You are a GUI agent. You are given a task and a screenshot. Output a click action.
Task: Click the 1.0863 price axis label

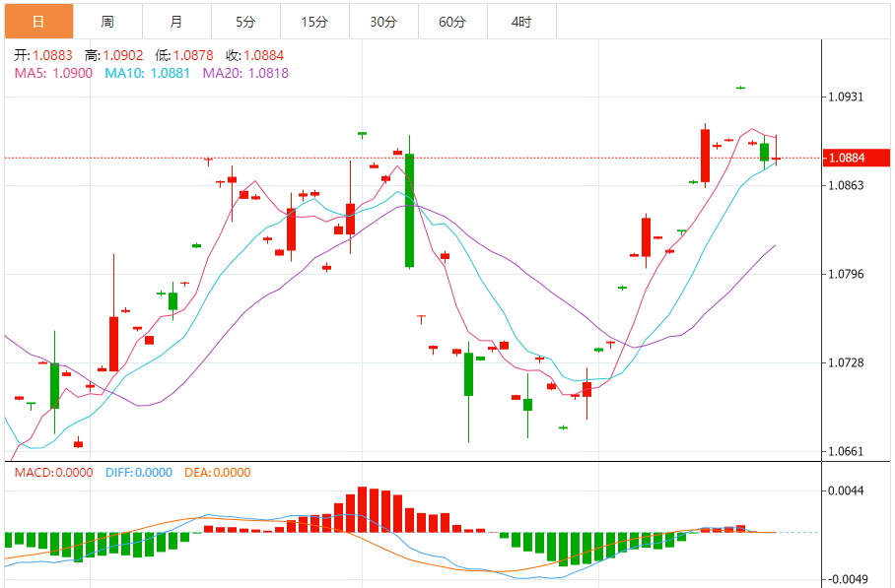pyautogui.click(x=846, y=185)
